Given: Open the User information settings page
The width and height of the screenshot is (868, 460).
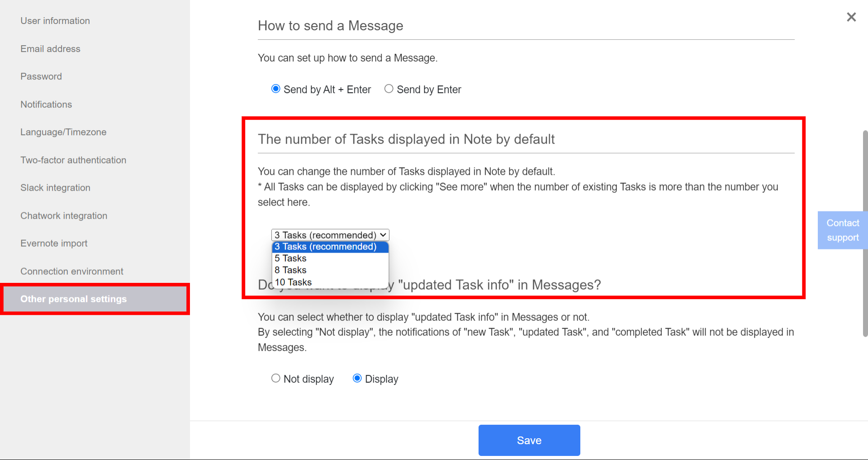Looking at the screenshot, I should (55, 20).
